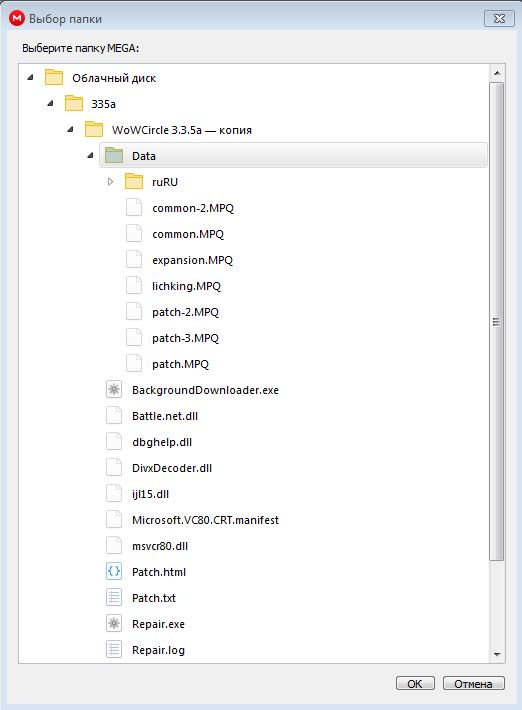This screenshot has width=522, height=710.
Task: Click the patch-3.MPQ file icon
Action: pos(134,337)
